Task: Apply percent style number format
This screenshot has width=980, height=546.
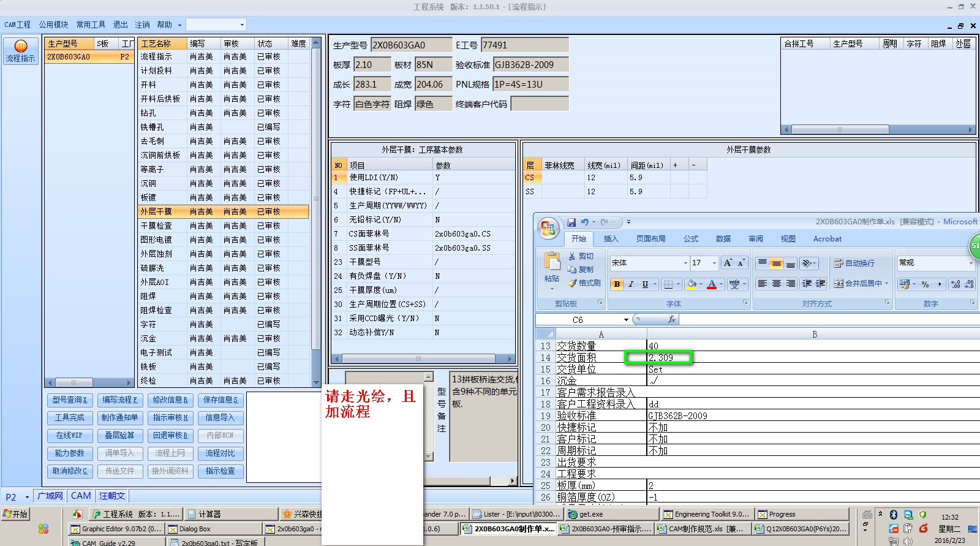Action: (x=925, y=284)
